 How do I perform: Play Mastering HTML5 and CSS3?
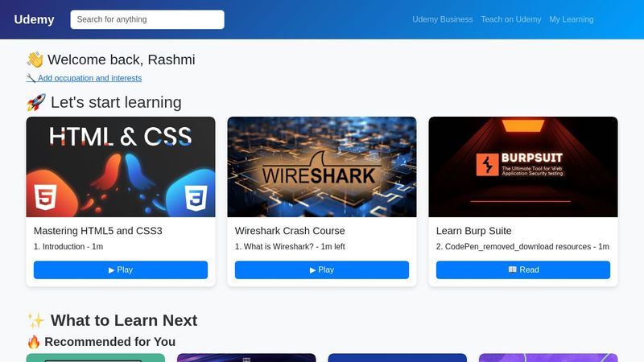pos(121,269)
